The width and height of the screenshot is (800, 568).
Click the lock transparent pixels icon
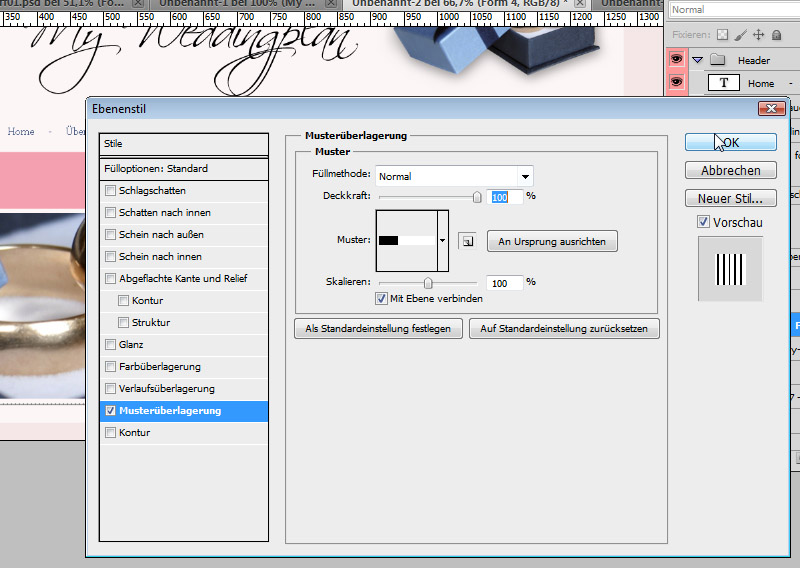pyautogui.click(x=724, y=35)
